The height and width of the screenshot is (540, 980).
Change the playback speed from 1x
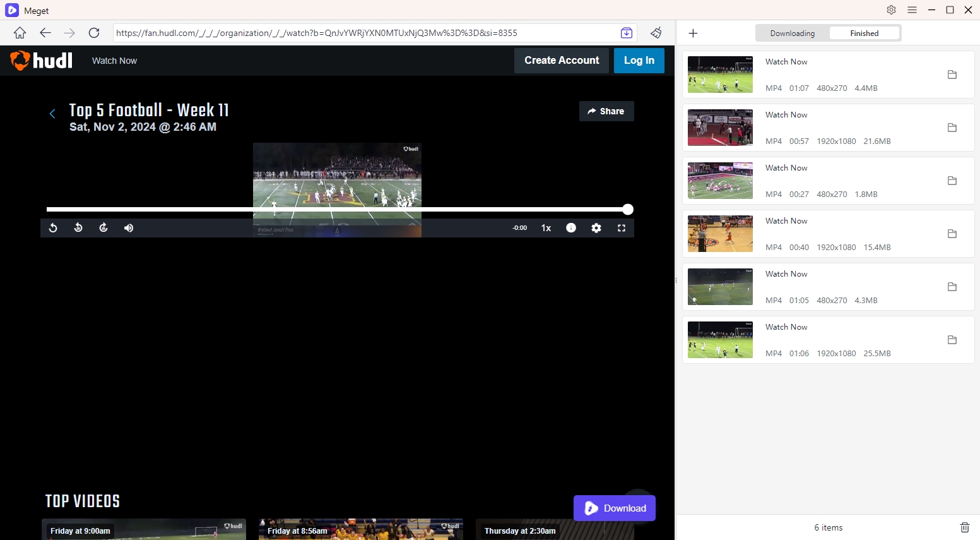(546, 228)
